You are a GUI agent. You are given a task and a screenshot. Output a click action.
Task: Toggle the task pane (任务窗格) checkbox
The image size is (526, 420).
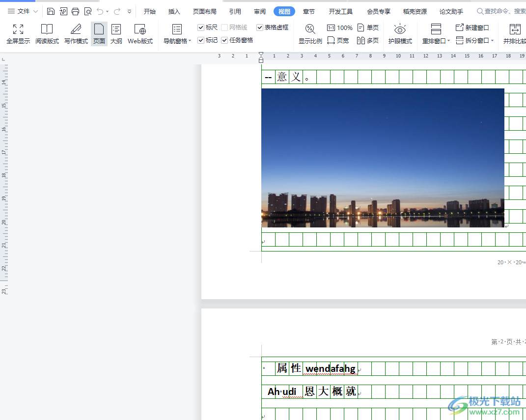(224, 40)
